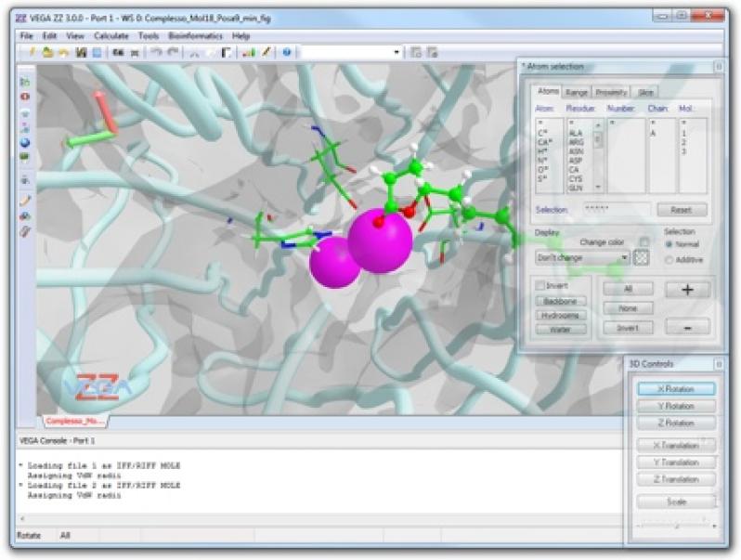
Task: Open the Help menu
Action: click(x=241, y=36)
